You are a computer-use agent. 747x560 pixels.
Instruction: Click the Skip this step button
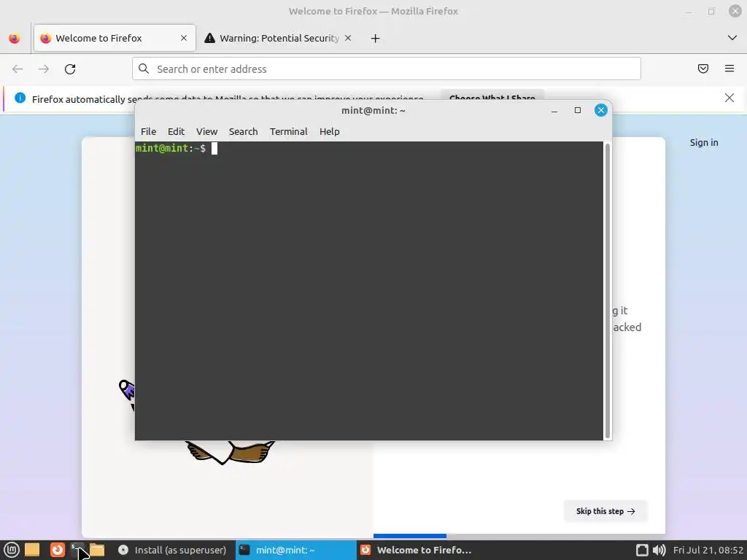[605, 511]
